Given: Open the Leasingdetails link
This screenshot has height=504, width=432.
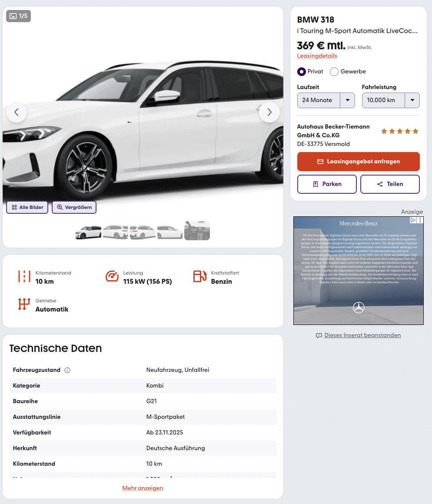Looking at the screenshot, I should point(317,56).
